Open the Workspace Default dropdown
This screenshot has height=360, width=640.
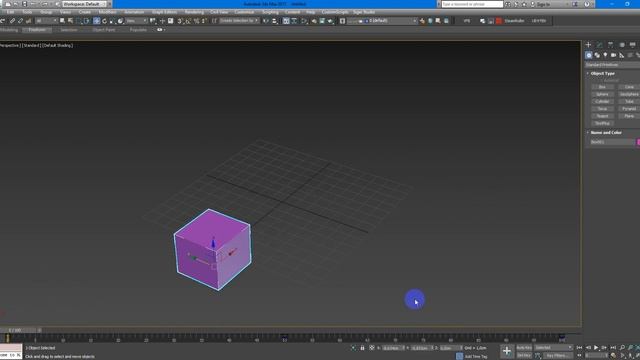(84, 4)
